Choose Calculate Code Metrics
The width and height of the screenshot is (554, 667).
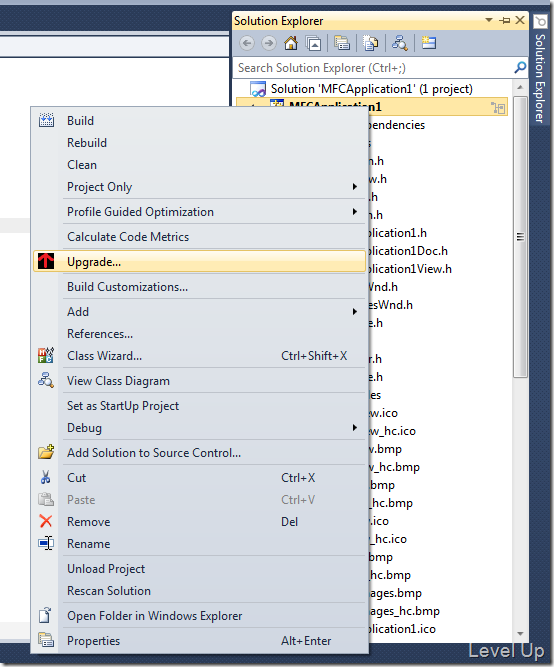coord(199,237)
